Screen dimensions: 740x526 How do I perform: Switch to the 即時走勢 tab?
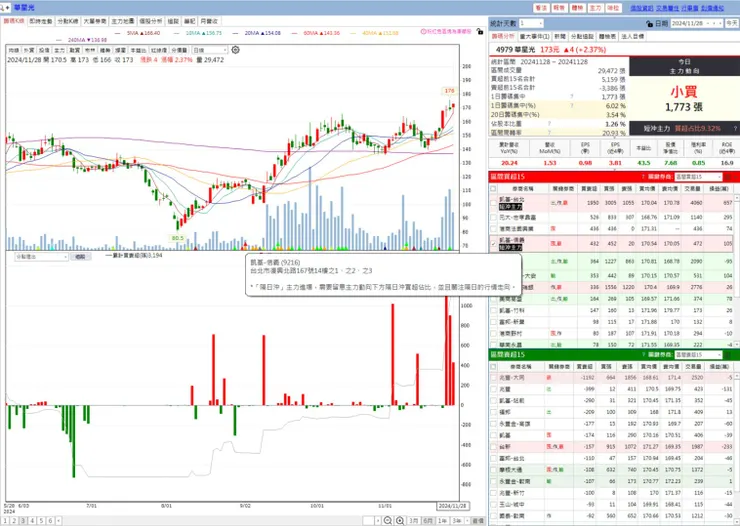[41, 21]
